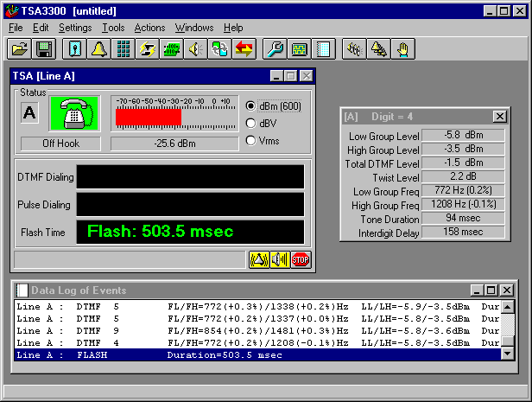Click the red STOP sign button
Viewport: 532px width, 402px height.
pyautogui.click(x=301, y=260)
